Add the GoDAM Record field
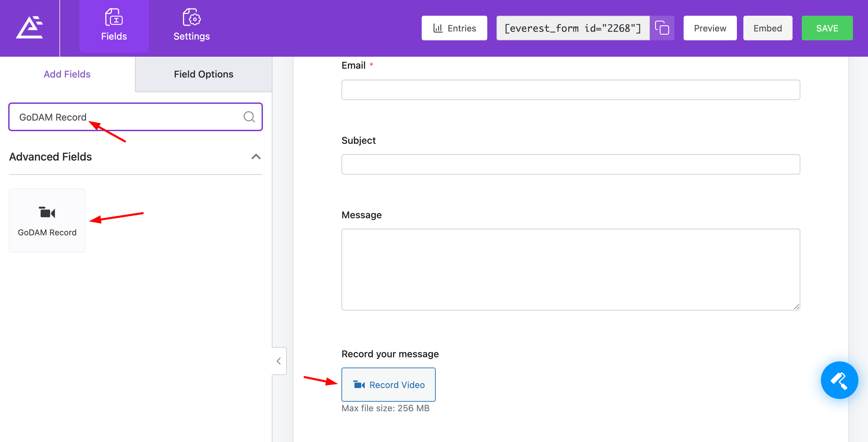This screenshot has width=868, height=442. 47,221
